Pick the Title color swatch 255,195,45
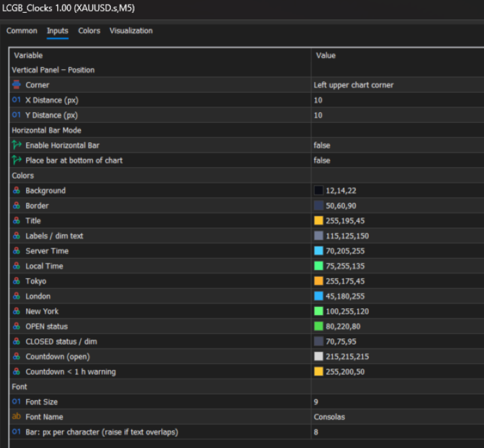Viewport: 484px width, 448px height. point(319,220)
